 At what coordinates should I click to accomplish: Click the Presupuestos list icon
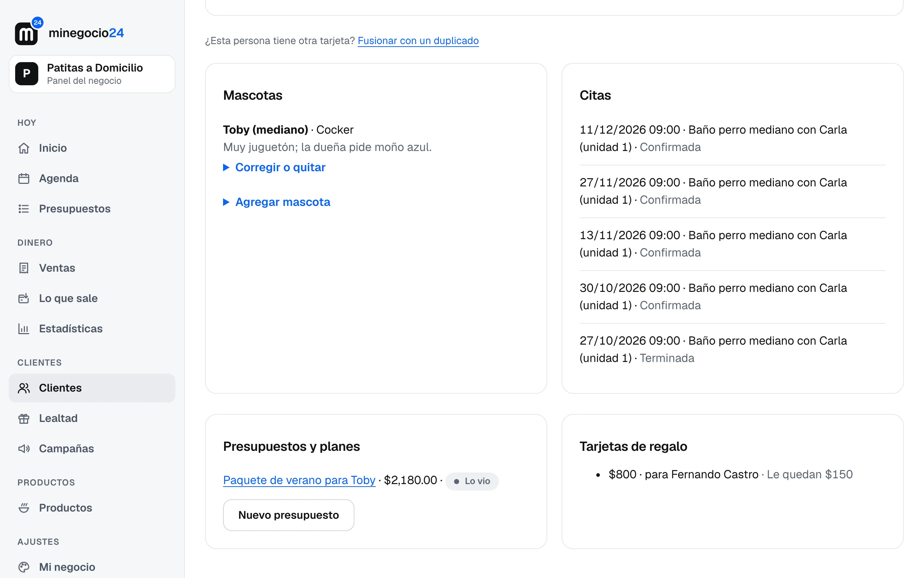pos(24,209)
